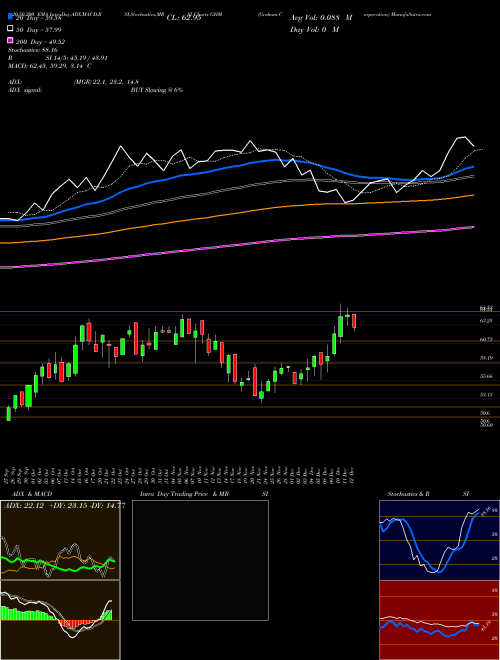Click the white 50 Day legend swatch
Screen dimensions: 500x660
click(10, 29)
